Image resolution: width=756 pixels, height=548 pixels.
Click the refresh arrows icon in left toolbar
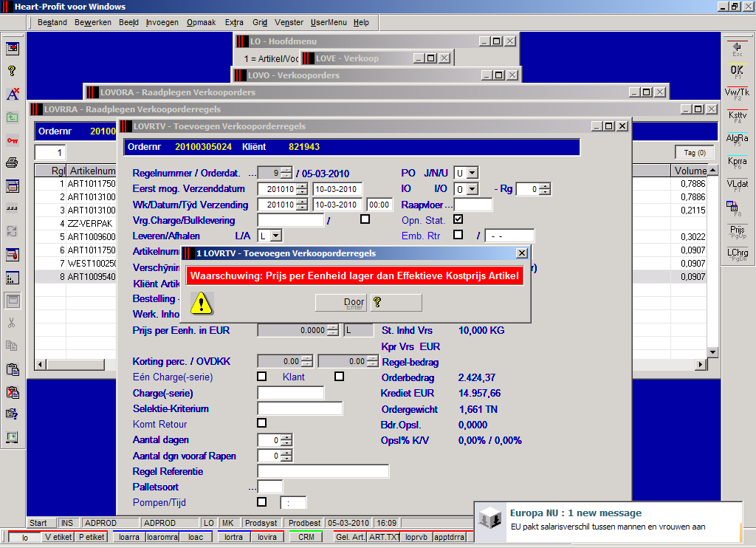pos(12,231)
